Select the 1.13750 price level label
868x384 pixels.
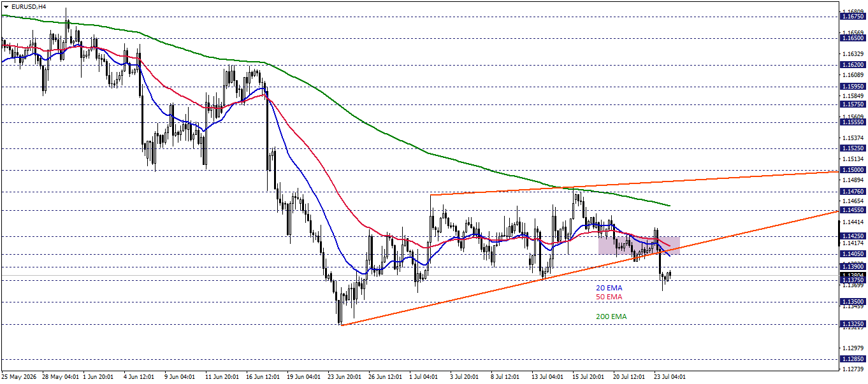(853, 280)
